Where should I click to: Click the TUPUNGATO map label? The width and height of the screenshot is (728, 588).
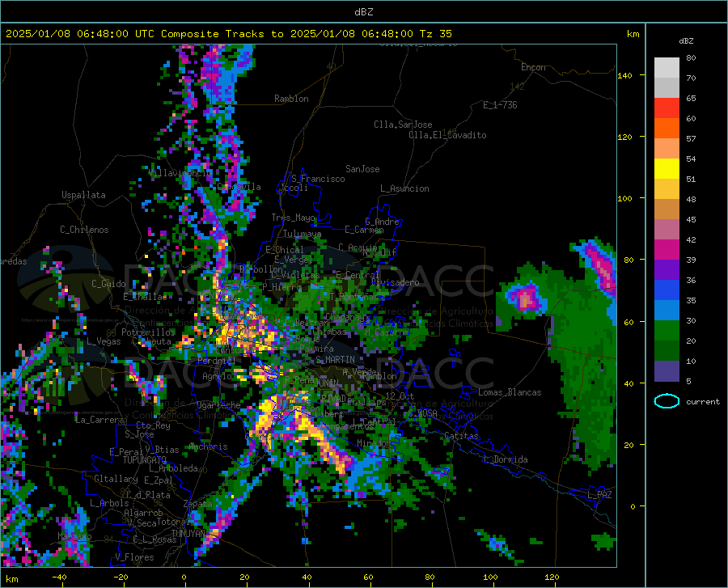[145, 460]
